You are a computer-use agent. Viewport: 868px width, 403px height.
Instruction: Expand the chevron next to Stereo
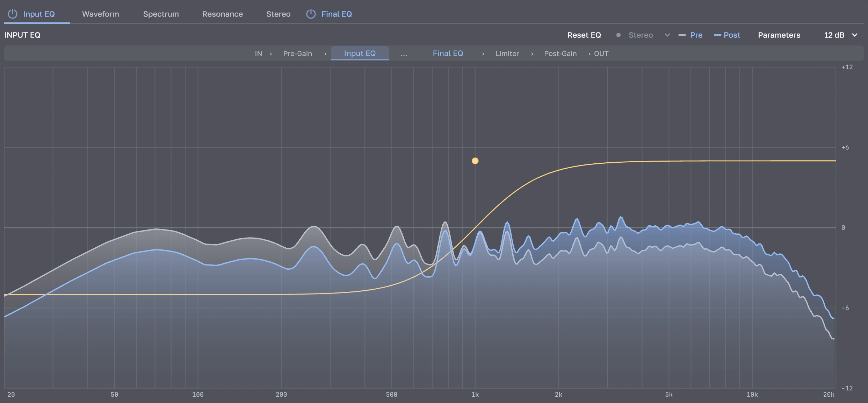[x=667, y=35]
